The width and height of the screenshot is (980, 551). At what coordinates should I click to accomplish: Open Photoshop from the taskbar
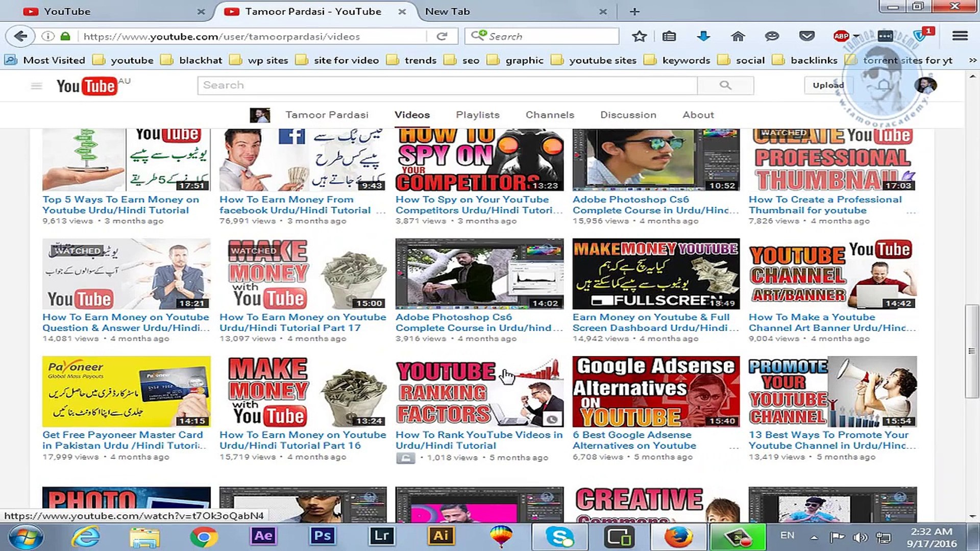point(322,536)
